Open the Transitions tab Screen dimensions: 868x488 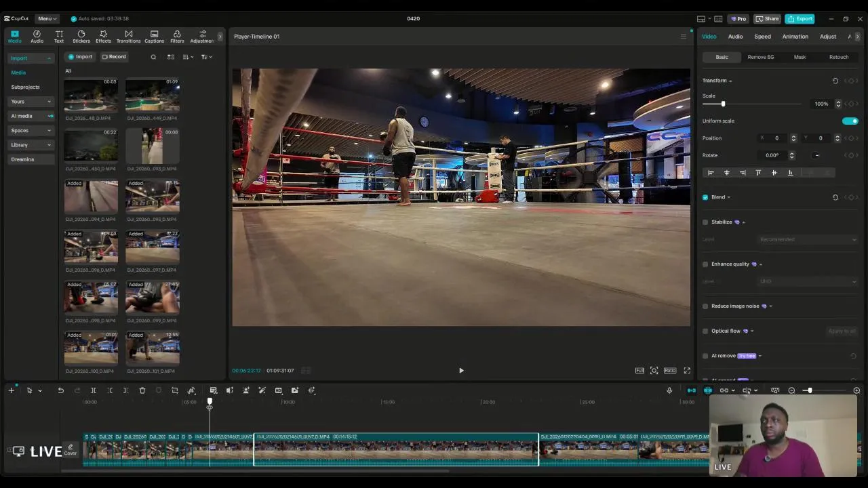[128, 37]
